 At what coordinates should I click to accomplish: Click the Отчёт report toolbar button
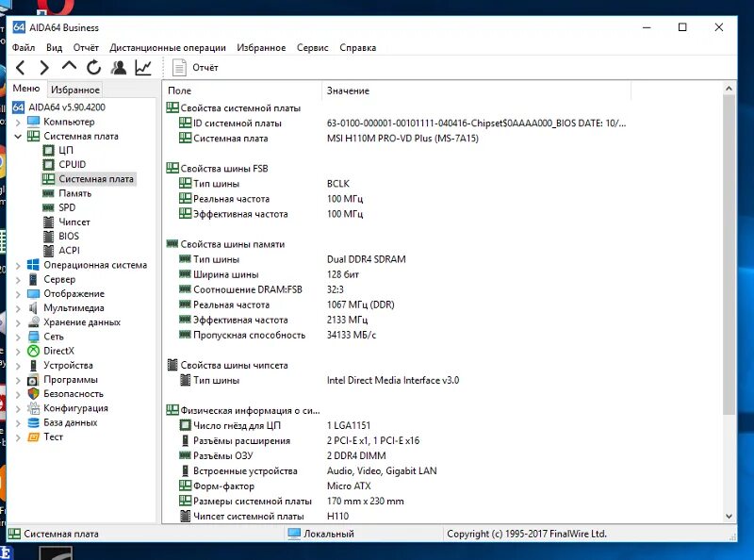[x=195, y=67]
